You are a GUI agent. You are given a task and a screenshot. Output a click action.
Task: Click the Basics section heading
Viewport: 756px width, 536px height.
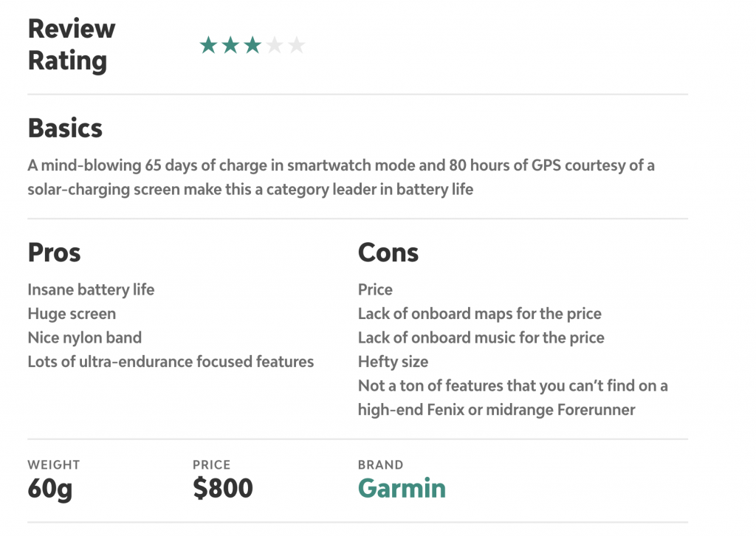(x=65, y=128)
